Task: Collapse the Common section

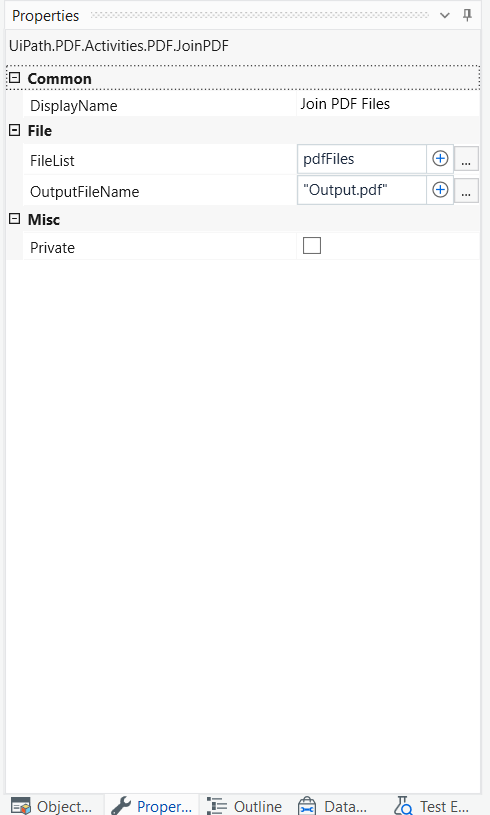Action: [15, 78]
